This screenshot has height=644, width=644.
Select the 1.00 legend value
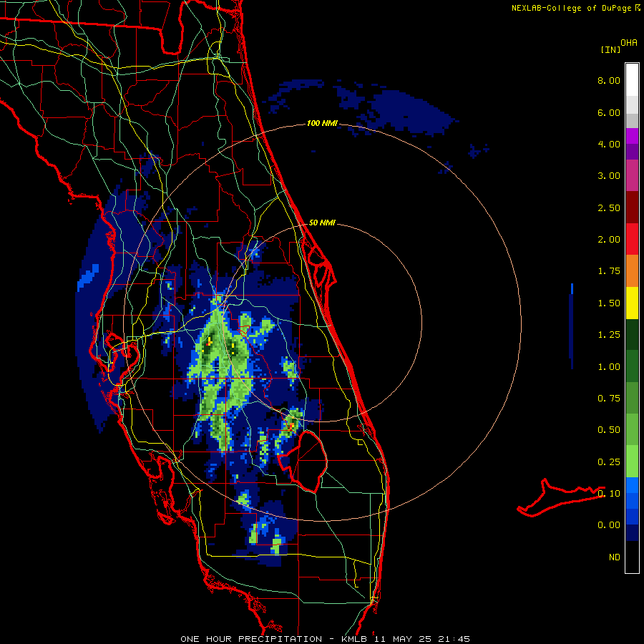click(x=609, y=367)
